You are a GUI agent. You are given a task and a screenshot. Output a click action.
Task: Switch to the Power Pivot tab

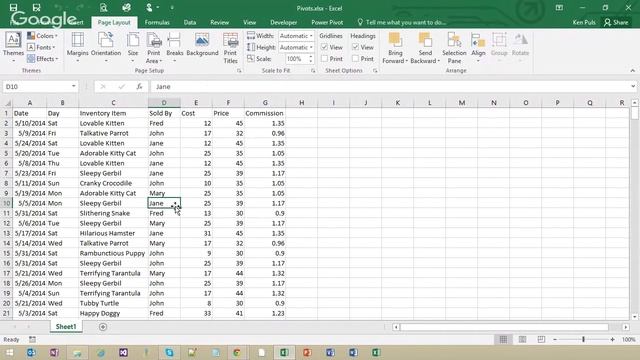[327, 22]
